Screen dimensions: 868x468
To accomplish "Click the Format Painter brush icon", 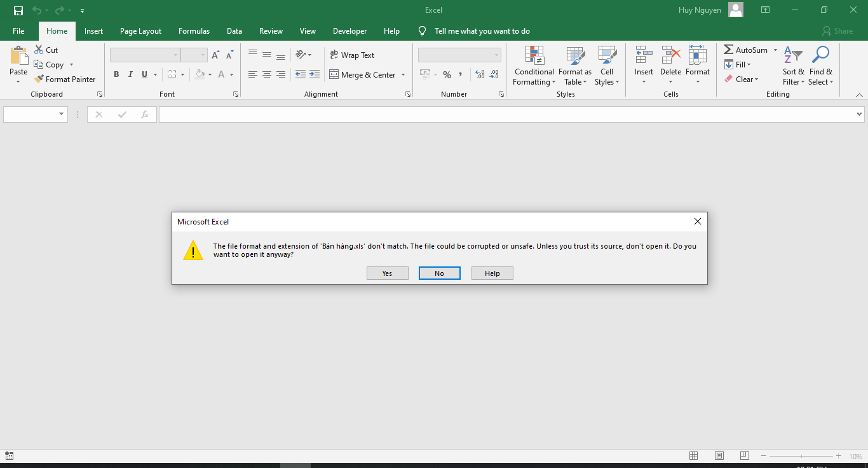I will pos(39,79).
